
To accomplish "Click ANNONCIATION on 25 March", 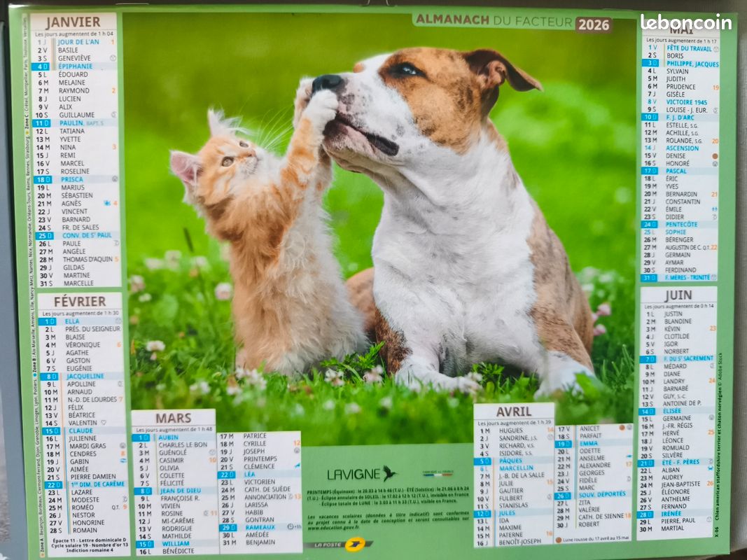I will coord(265,497).
